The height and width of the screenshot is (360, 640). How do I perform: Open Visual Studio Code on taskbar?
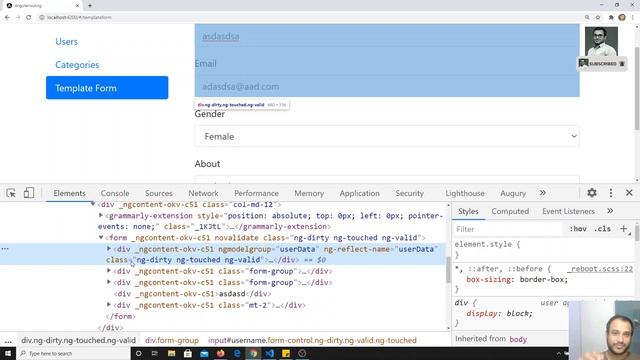(x=270, y=353)
